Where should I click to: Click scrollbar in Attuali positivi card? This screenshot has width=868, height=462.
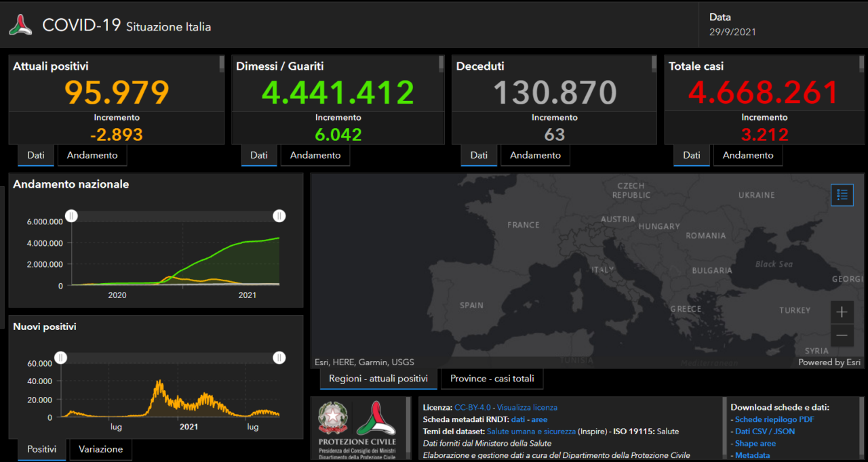click(222, 64)
